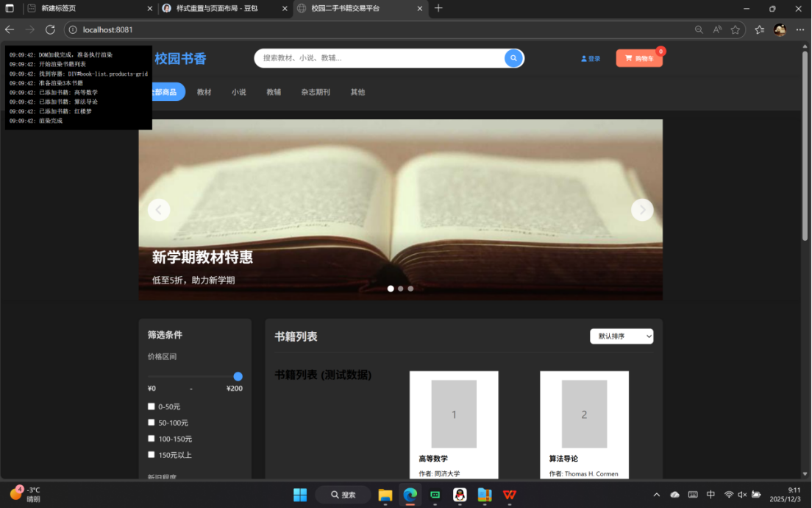The image size is (812, 508).
Task: Open the Windows Start menu
Action: click(x=300, y=495)
